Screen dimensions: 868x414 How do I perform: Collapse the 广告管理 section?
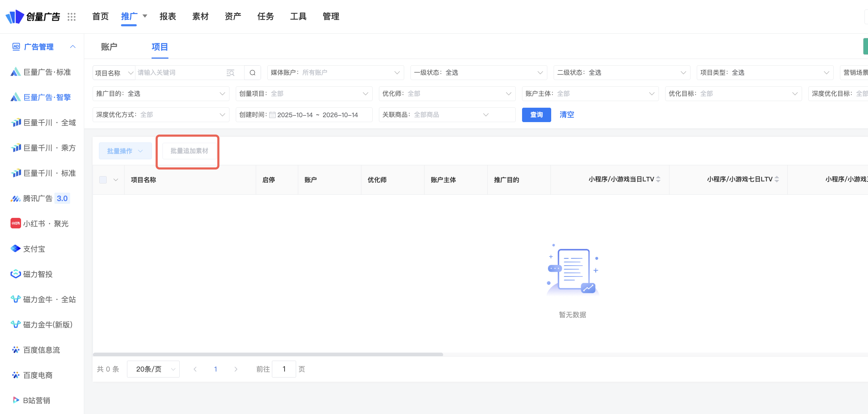[x=73, y=47]
